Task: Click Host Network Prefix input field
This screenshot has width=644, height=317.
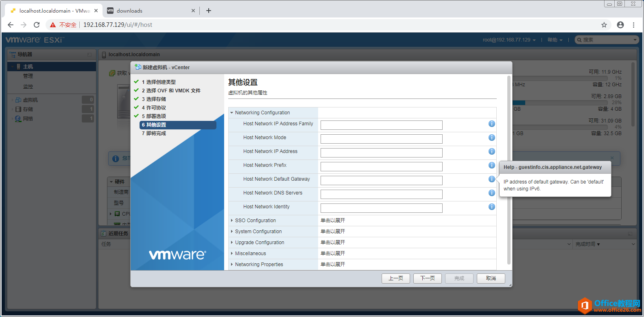Action: [x=382, y=166]
